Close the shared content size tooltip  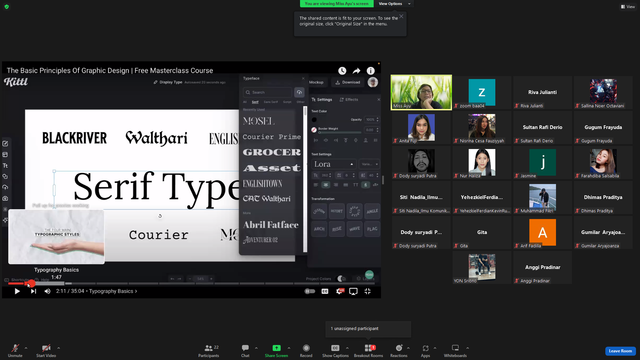click(401, 16)
